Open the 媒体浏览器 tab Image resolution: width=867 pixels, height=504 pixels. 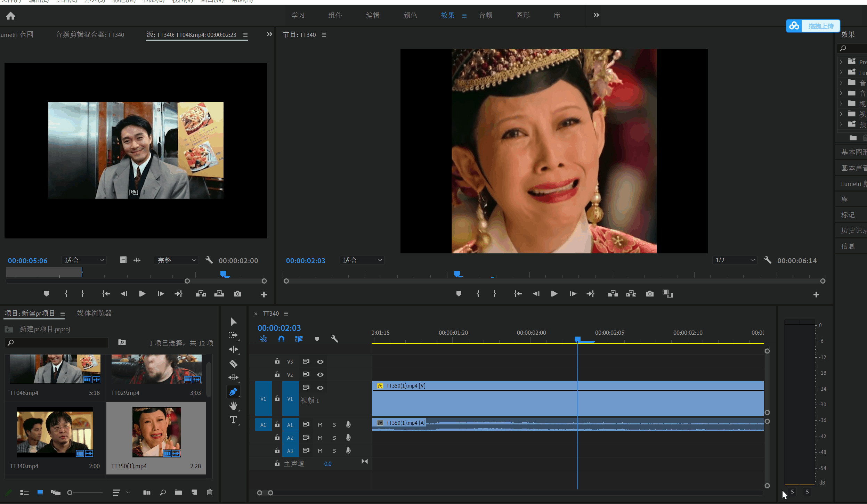94,313
